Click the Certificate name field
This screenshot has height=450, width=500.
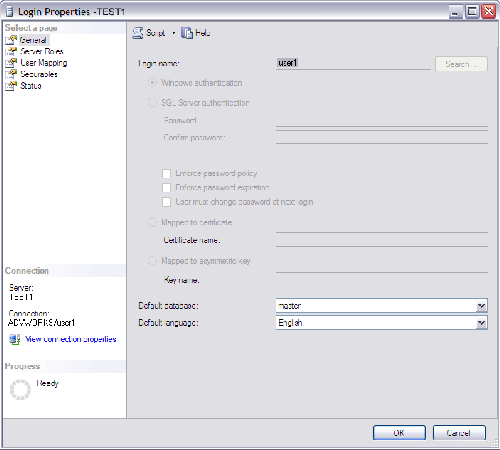382,240
